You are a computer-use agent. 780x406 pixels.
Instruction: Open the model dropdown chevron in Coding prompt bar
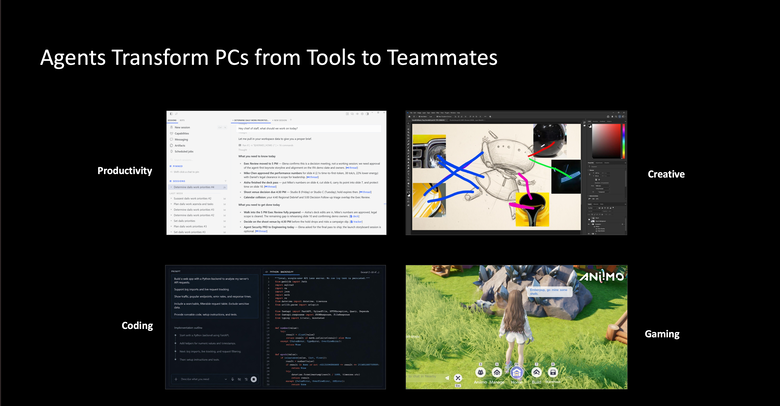coord(226,379)
